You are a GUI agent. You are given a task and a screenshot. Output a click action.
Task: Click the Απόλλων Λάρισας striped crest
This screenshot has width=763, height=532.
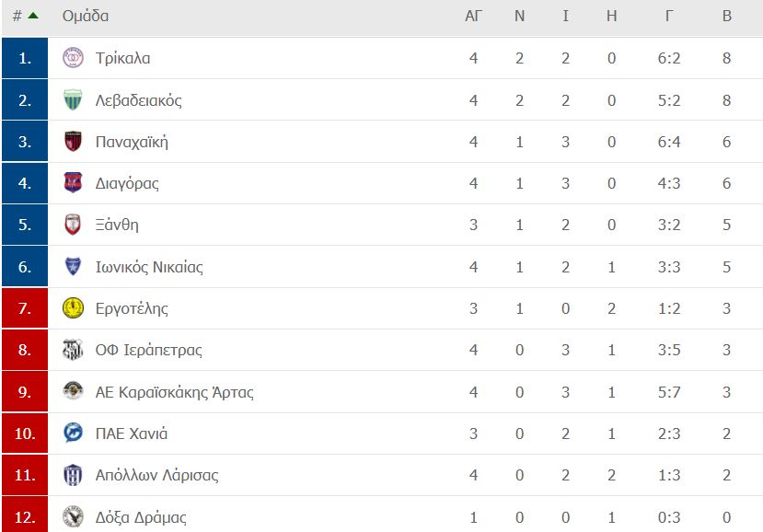coord(73,475)
